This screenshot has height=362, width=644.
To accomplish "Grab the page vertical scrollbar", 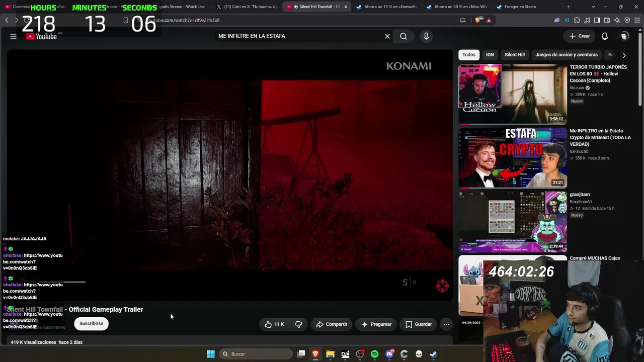I will click(640, 70).
